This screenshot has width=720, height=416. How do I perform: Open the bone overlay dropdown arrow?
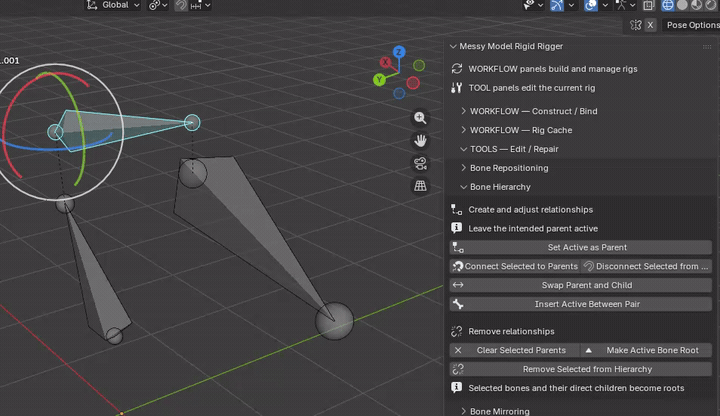pyautogui.click(x=633, y=5)
